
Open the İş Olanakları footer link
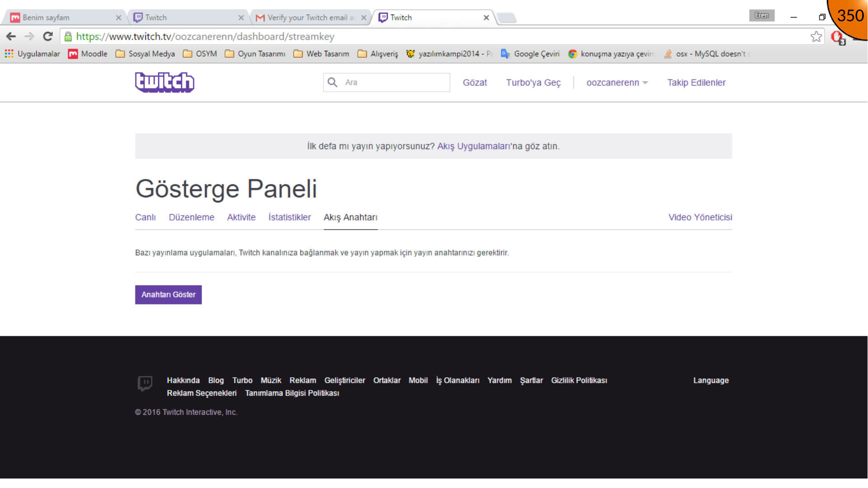pyautogui.click(x=458, y=380)
